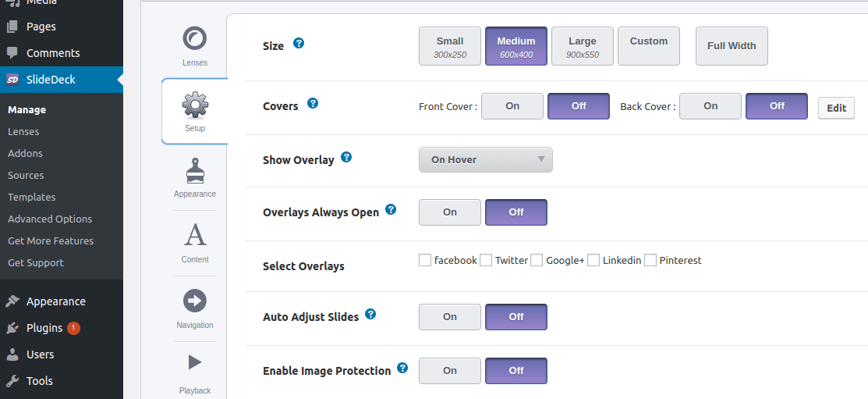Click the Plugins update count badge

pyautogui.click(x=73, y=328)
